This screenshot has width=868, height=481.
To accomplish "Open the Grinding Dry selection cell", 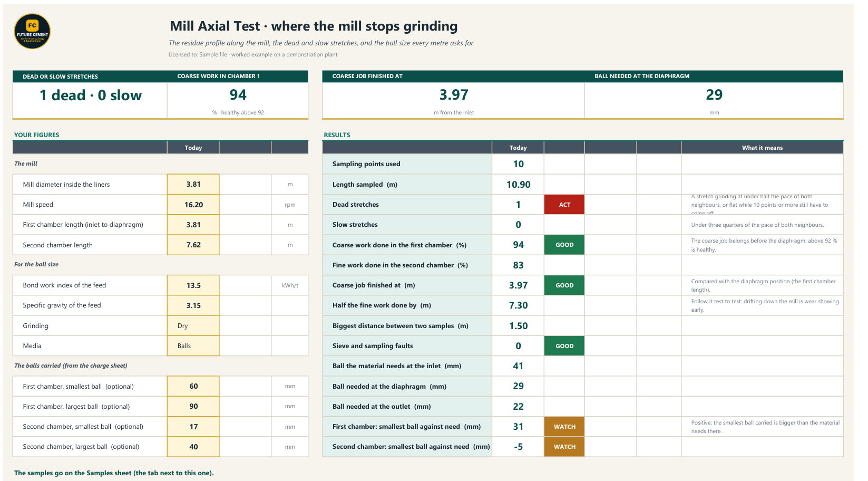I will tap(193, 326).
